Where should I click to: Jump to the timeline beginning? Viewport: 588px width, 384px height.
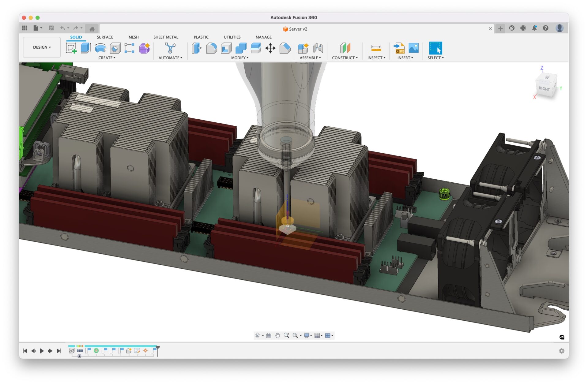coord(25,351)
